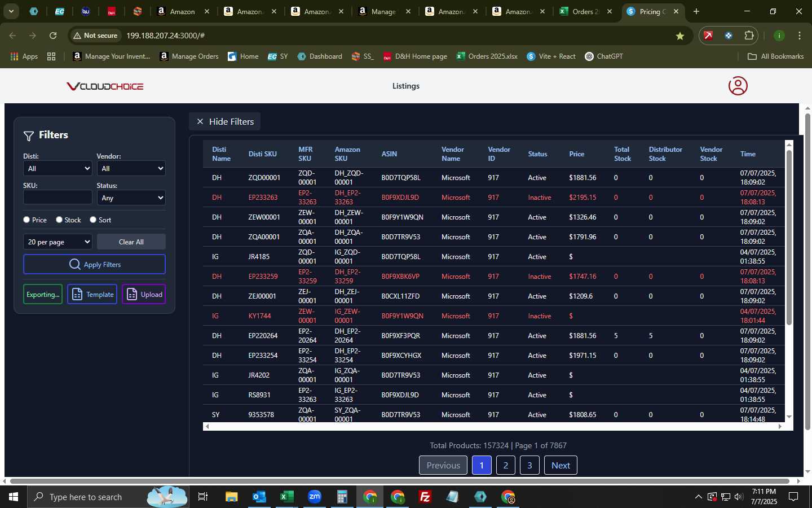Select the Stock radio option

pyautogui.click(x=59, y=220)
